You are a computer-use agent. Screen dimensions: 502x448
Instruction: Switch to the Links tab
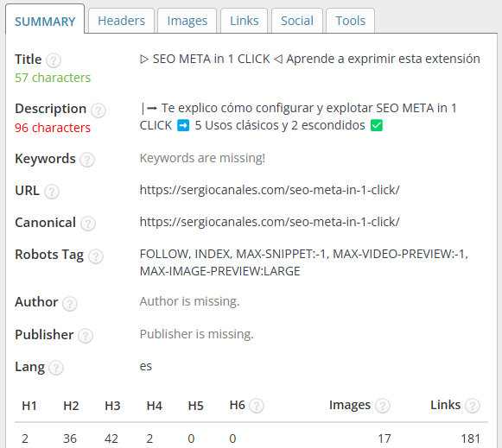[x=244, y=21]
